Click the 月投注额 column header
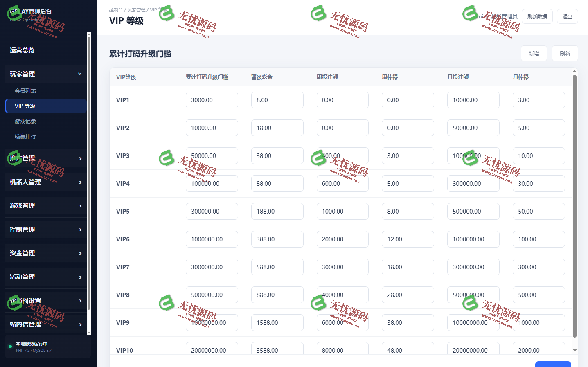Screen dimensions: 588x367 click(x=458, y=77)
